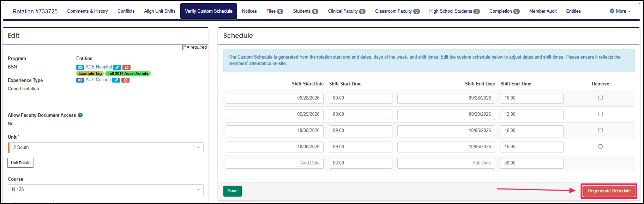644x204 pixels.
Task: Click the help icon for Allow Faculty Document Access
Action: coord(80,115)
